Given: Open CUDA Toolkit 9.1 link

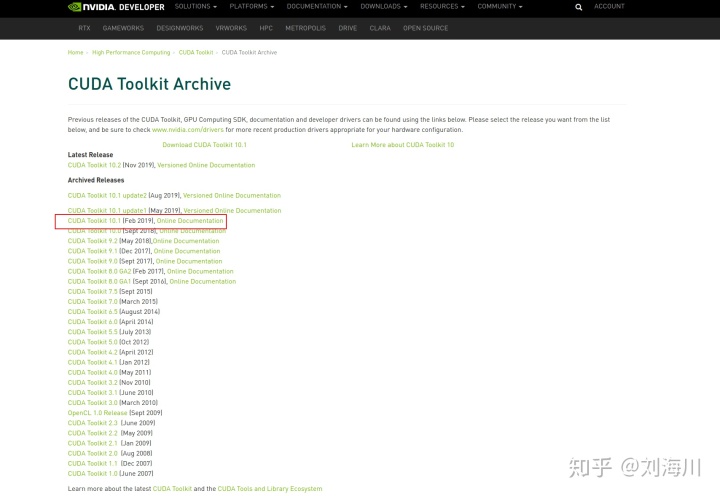Looking at the screenshot, I should point(92,251).
